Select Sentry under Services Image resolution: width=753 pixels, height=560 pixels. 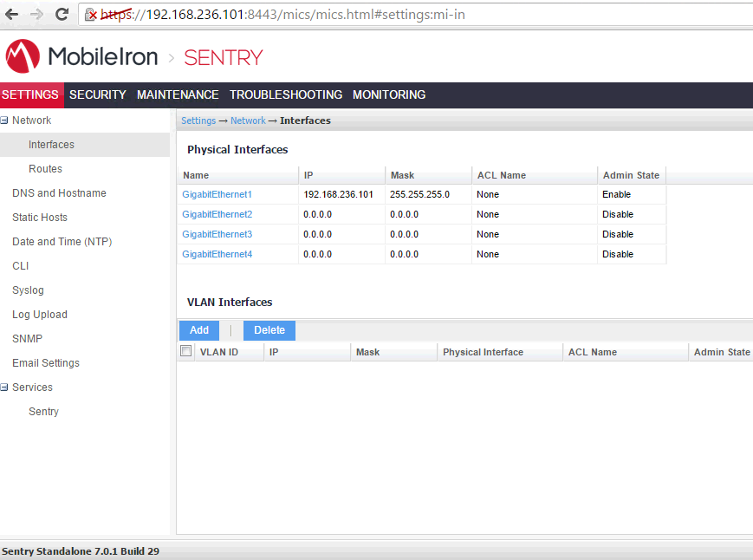coord(43,412)
